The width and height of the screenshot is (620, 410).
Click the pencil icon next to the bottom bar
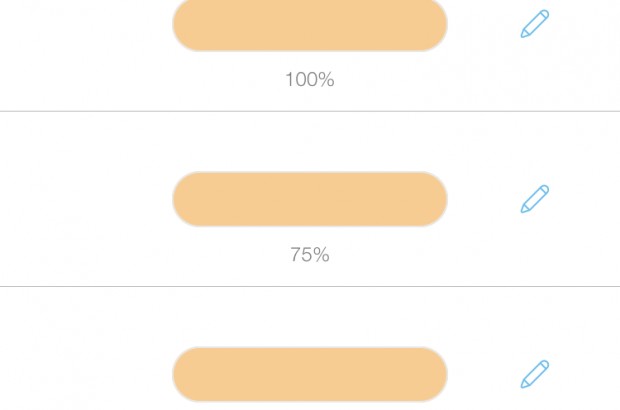[535, 374]
